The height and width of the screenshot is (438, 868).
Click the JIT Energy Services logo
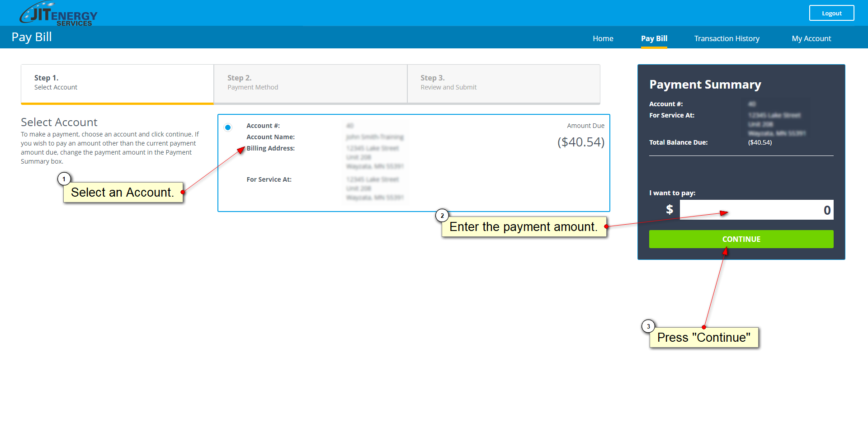pos(58,14)
